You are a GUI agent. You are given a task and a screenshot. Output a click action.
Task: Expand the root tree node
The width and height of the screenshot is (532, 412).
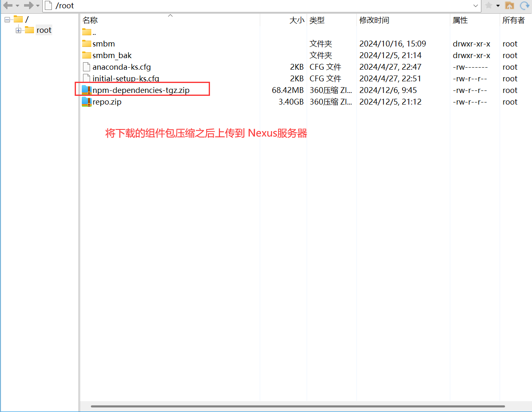click(x=18, y=30)
